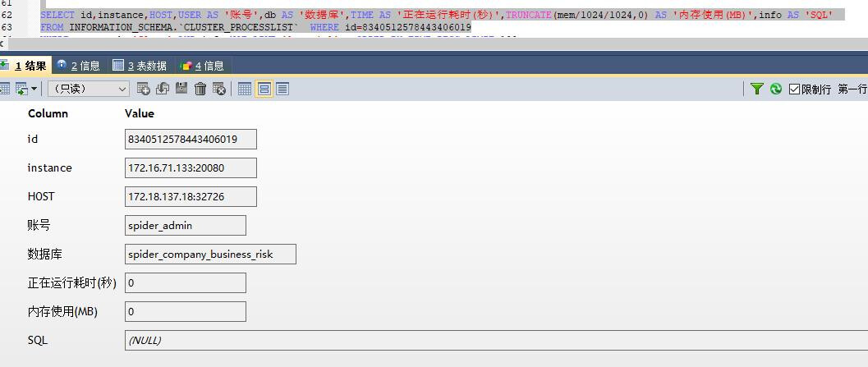Expand the export options dropdown arrow
This screenshot has height=367, width=868.
click(34, 89)
